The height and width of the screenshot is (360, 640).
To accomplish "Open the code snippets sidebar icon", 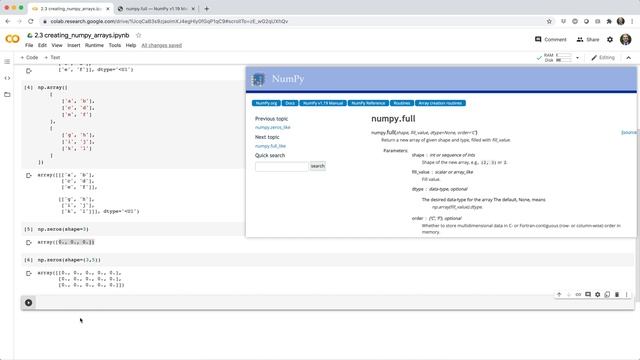I will [x=7, y=78].
